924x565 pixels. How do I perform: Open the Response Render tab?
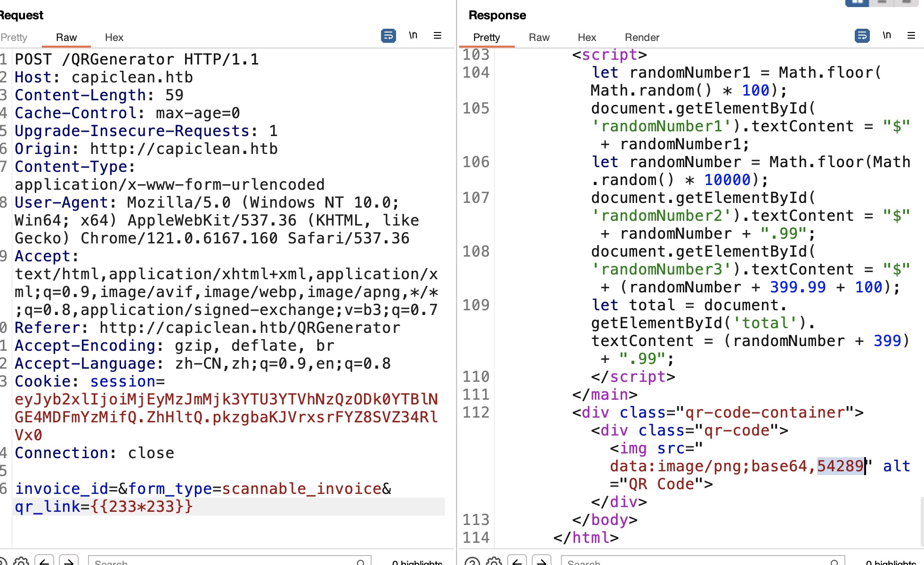[642, 38]
